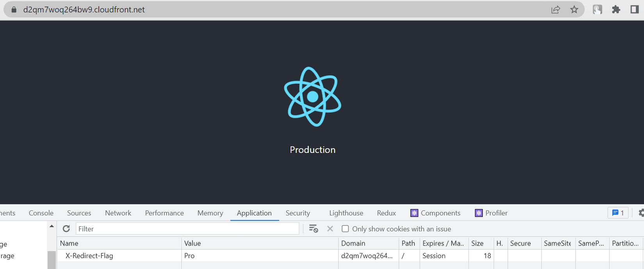Switch to the Console tab
Viewport: 644px width, 269px height.
click(41, 213)
